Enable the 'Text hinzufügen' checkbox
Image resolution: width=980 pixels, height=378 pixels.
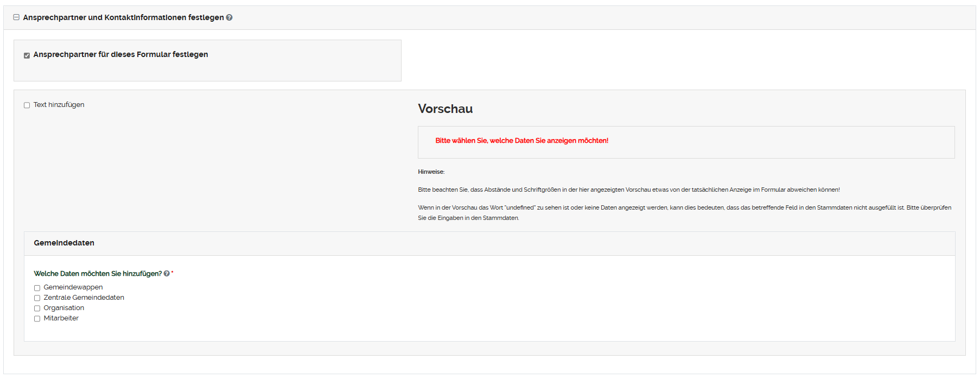tap(27, 105)
